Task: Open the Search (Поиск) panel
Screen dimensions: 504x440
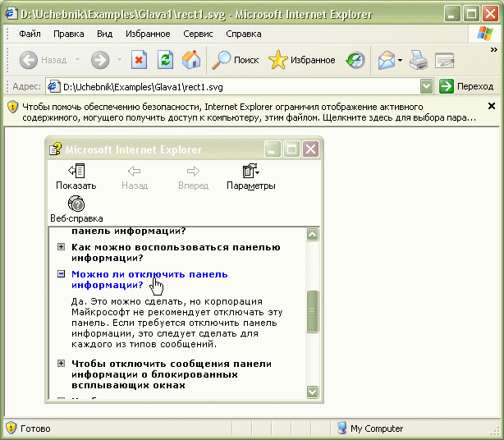Action: (236, 60)
